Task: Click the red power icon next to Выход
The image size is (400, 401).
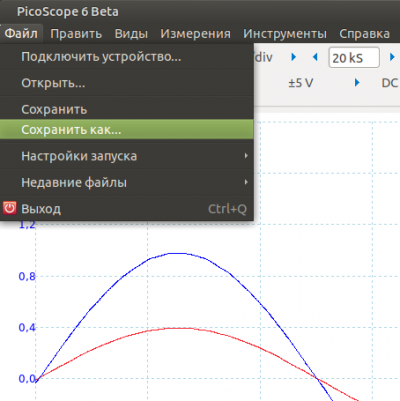Action: [x=10, y=208]
